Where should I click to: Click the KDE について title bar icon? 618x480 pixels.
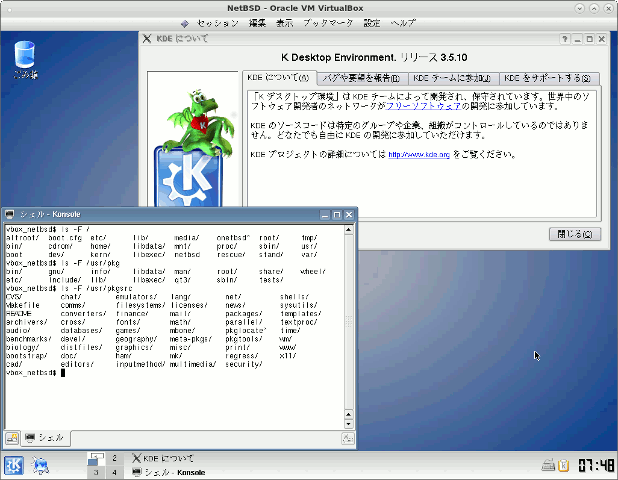point(148,39)
